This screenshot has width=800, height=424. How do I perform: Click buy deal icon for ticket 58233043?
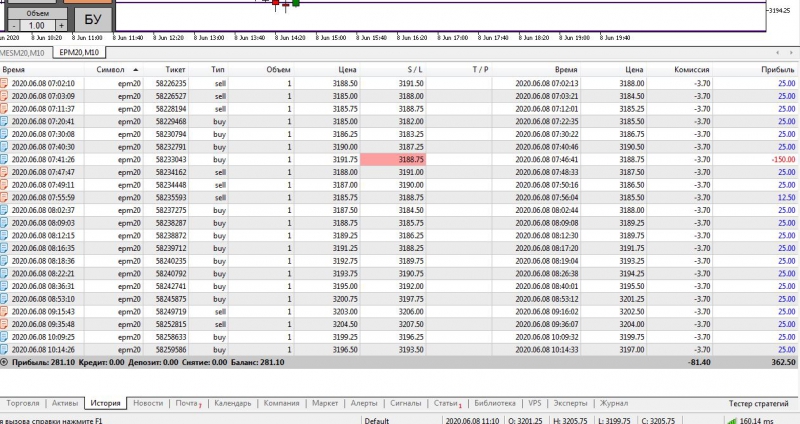tap(4, 159)
